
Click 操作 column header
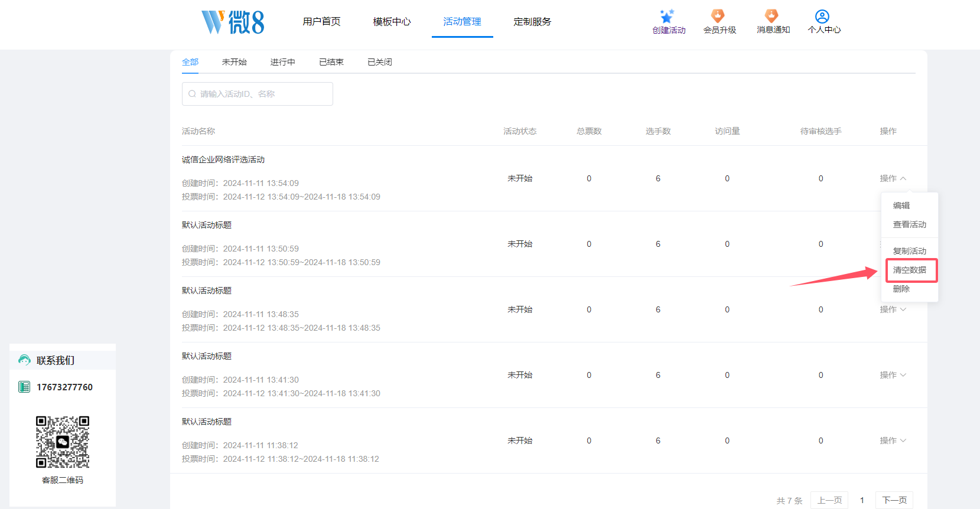click(888, 131)
